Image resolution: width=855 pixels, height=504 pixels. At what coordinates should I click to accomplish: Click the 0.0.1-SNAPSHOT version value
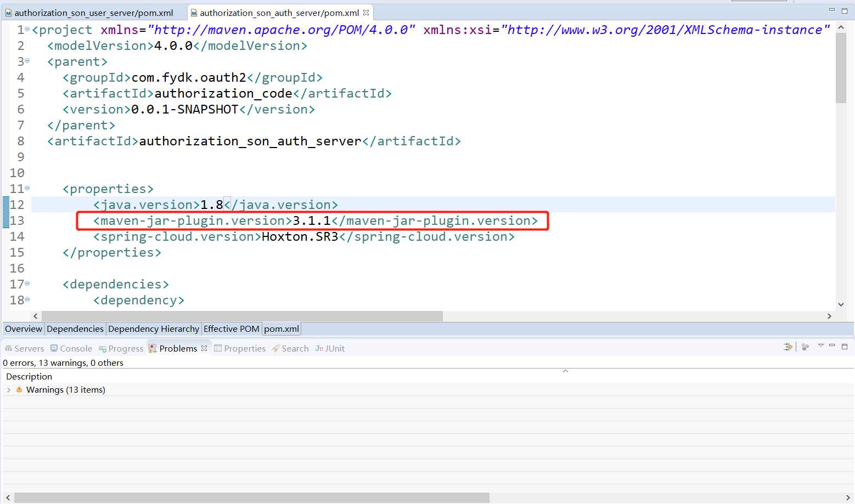point(185,109)
